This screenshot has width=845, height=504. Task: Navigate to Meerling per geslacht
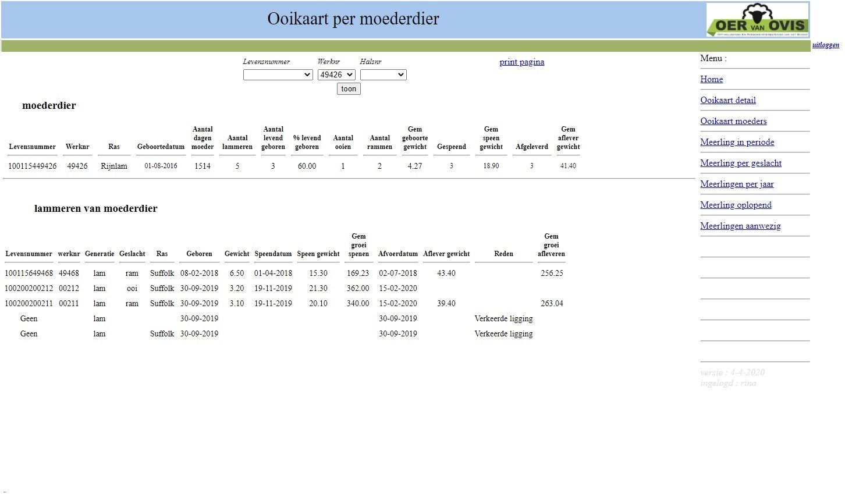pos(740,163)
